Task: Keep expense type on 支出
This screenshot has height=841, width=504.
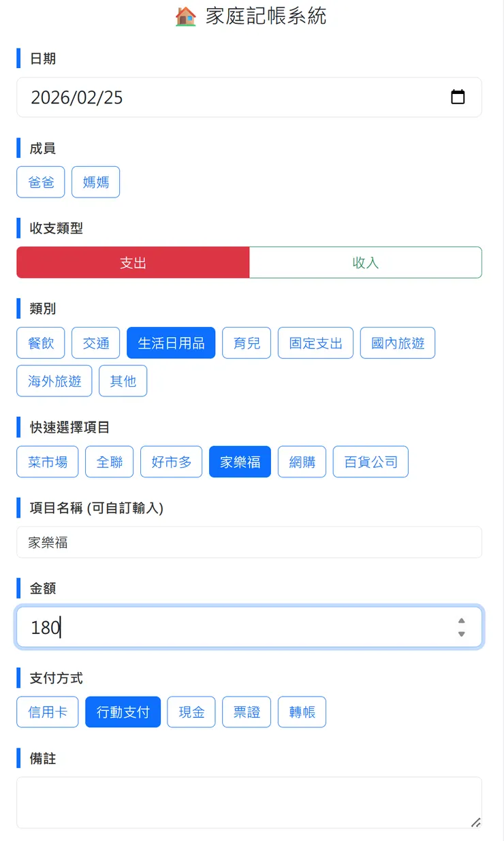Action: (x=133, y=262)
